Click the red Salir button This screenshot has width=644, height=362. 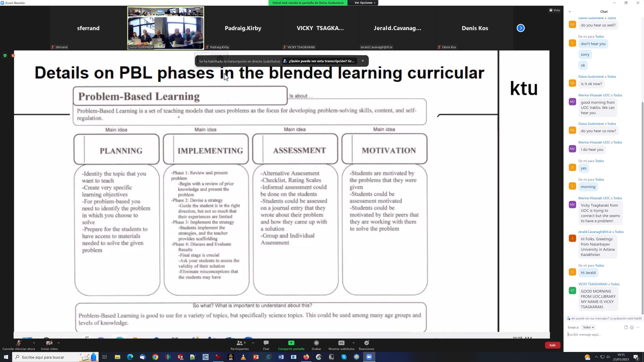click(552, 345)
